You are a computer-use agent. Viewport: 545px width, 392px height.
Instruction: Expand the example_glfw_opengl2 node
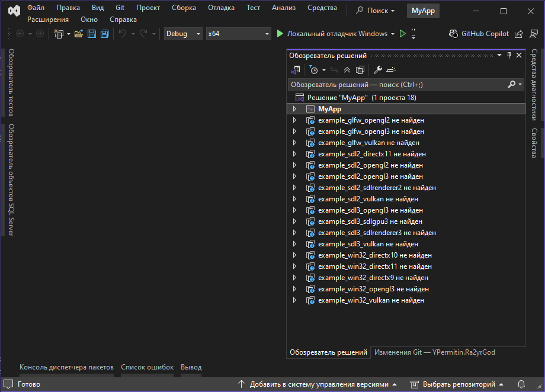(294, 120)
